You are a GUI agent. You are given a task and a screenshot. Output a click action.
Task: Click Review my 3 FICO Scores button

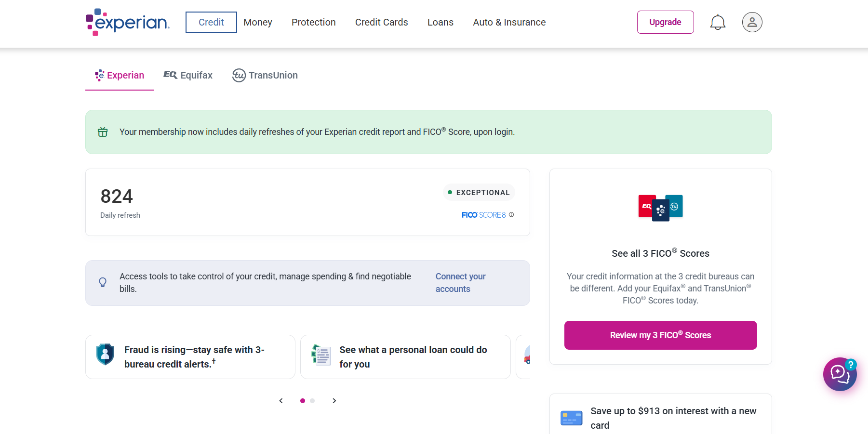click(x=661, y=335)
